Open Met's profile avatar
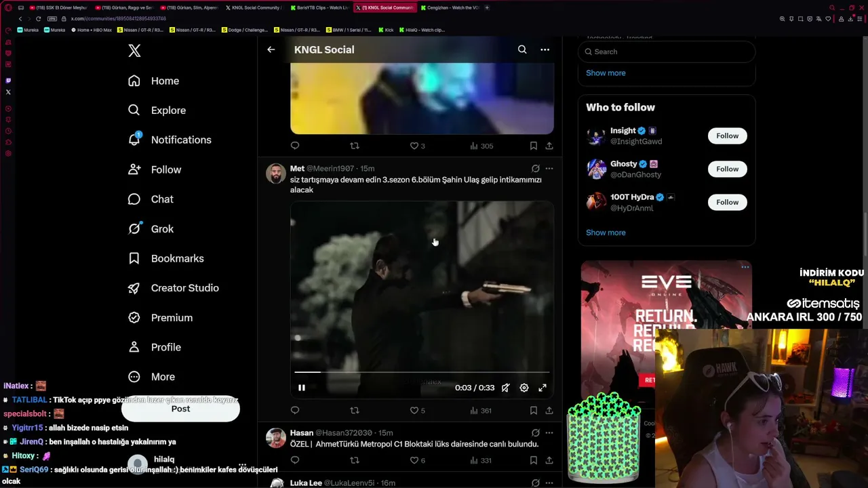 [x=276, y=174]
